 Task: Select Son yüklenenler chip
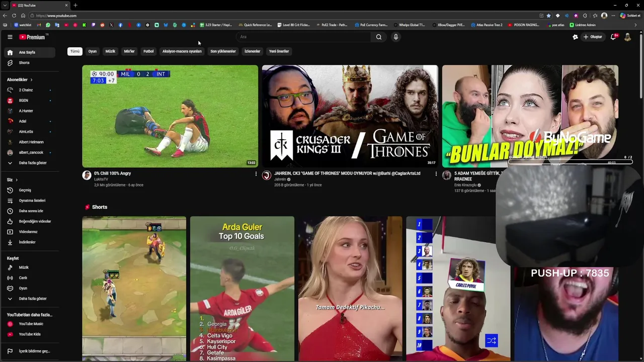[223, 51]
